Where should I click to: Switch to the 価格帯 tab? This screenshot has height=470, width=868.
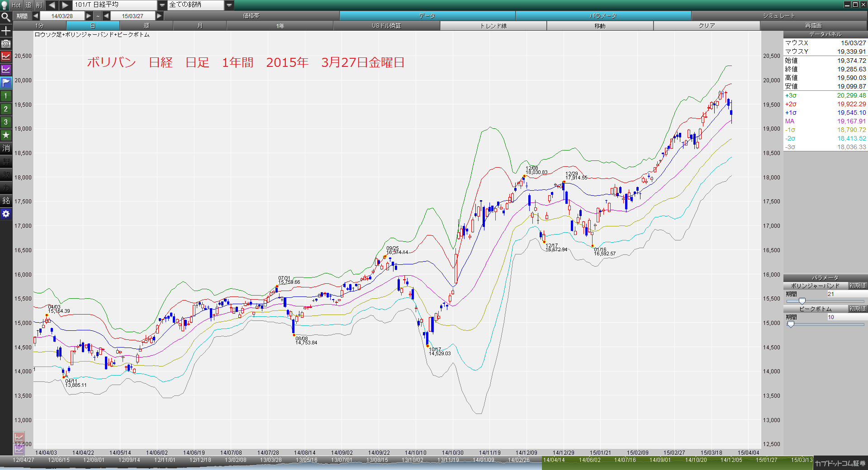pos(251,16)
